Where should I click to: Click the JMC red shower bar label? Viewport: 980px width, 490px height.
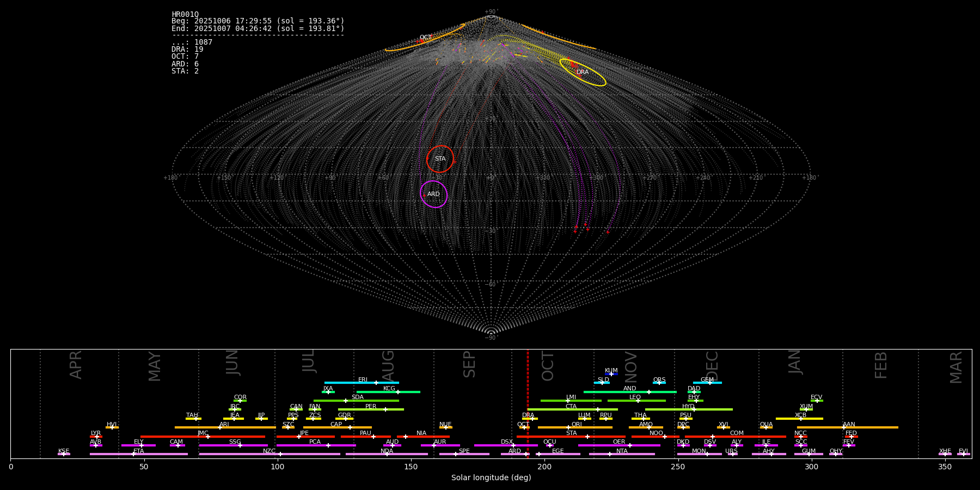(x=203, y=433)
